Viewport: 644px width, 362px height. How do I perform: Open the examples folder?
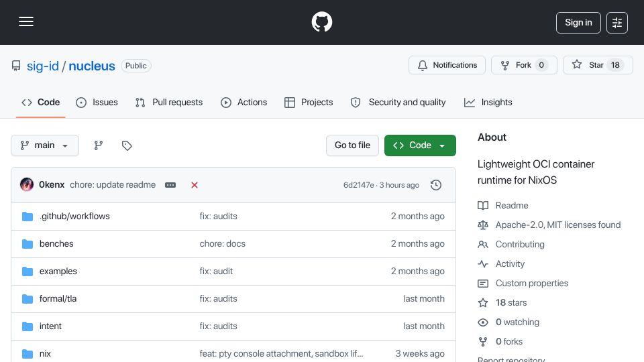tap(58, 271)
